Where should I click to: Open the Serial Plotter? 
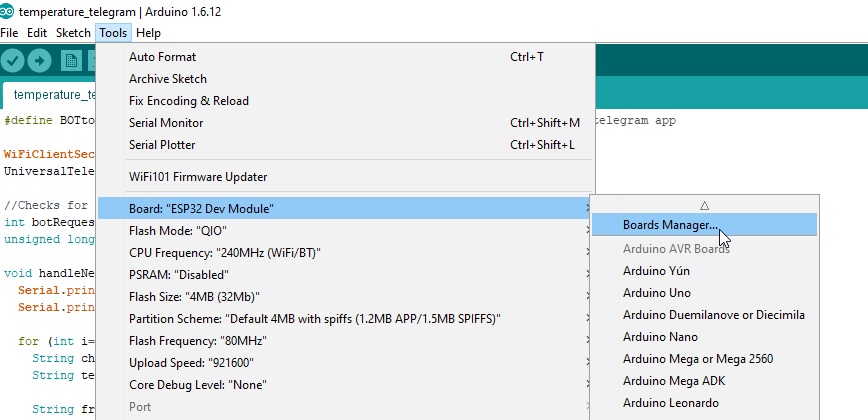click(345, 145)
